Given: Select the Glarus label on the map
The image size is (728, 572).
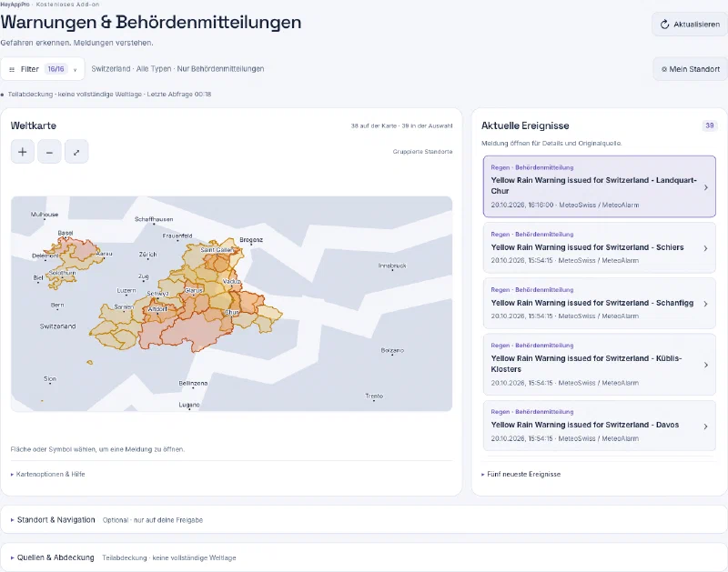Looking at the screenshot, I should pyautogui.click(x=194, y=290).
